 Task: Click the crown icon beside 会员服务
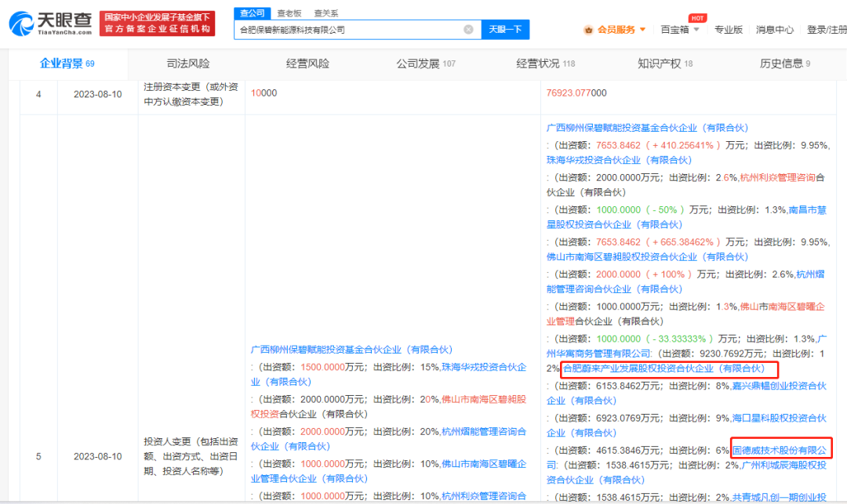pyautogui.click(x=588, y=30)
